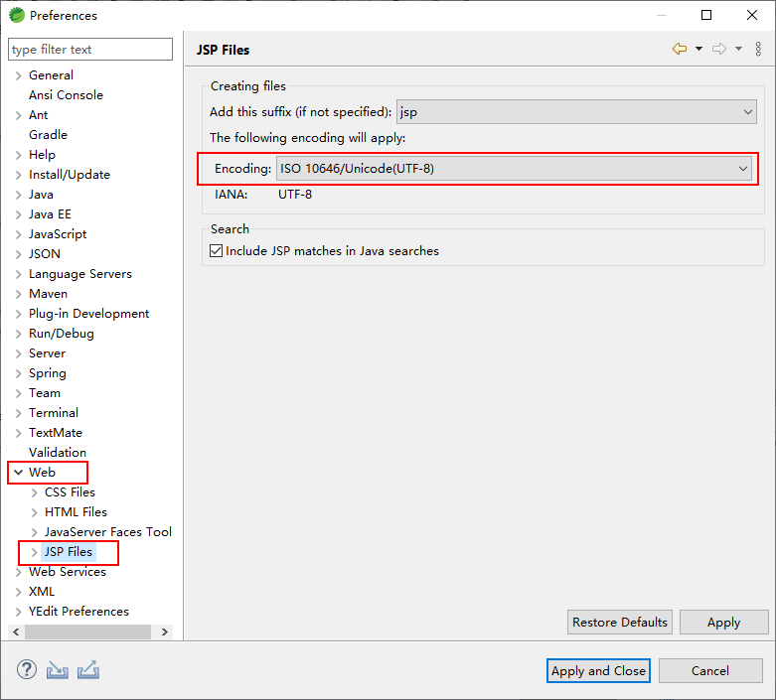Click the Apply and Close button
This screenshot has height=700, width=776.
[598, 671]
